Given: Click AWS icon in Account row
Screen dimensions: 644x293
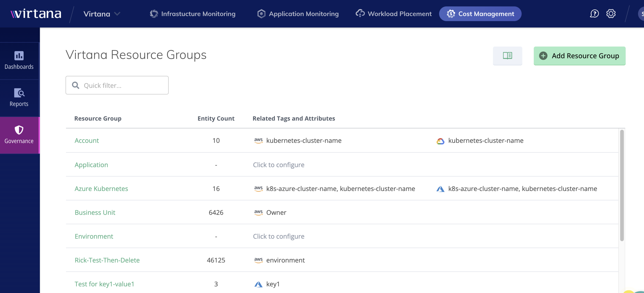Looking at the screenshot, I should pyautogui.click(x=258, y=141).
